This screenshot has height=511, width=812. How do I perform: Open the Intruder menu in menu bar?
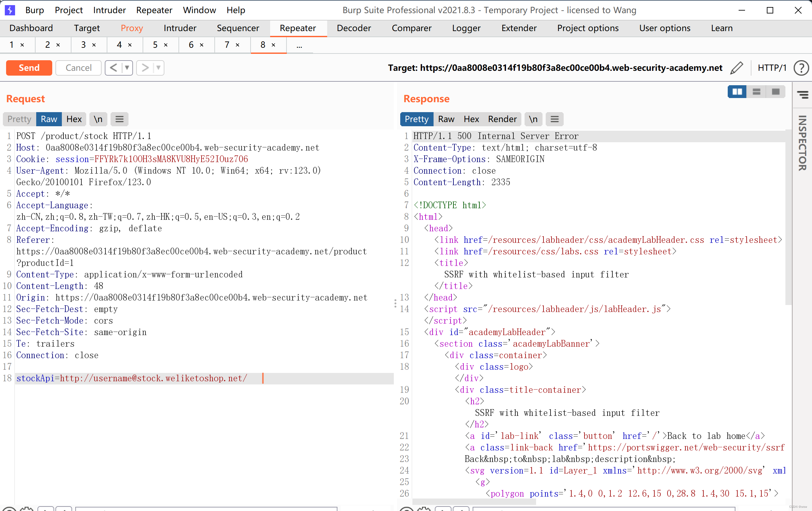click(x=109, y=10)
